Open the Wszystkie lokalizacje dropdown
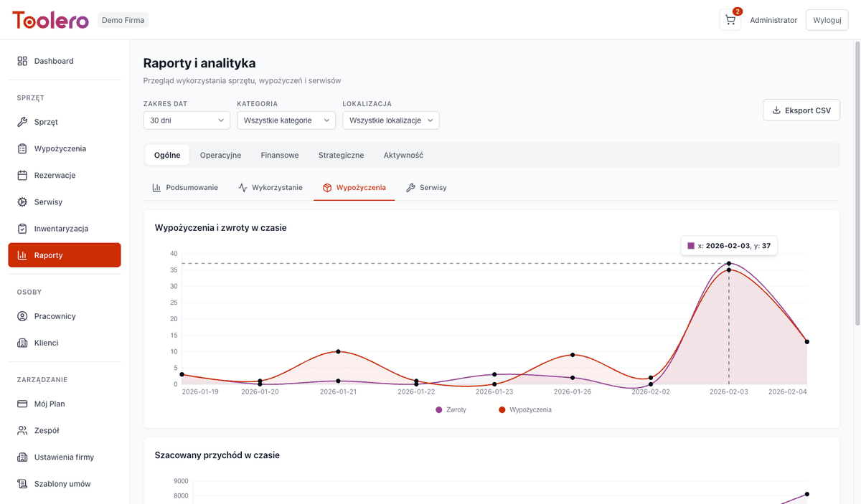The image size is (861, 504). (x=390, y=120)
